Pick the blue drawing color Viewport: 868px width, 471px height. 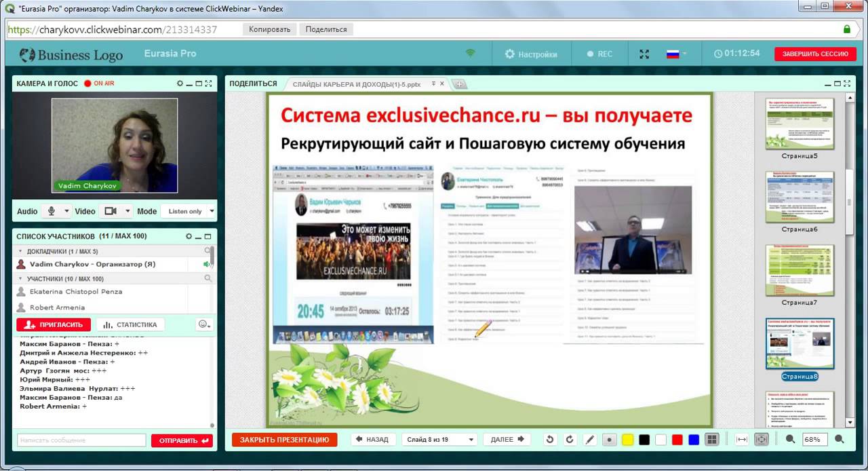coord(694,440)
